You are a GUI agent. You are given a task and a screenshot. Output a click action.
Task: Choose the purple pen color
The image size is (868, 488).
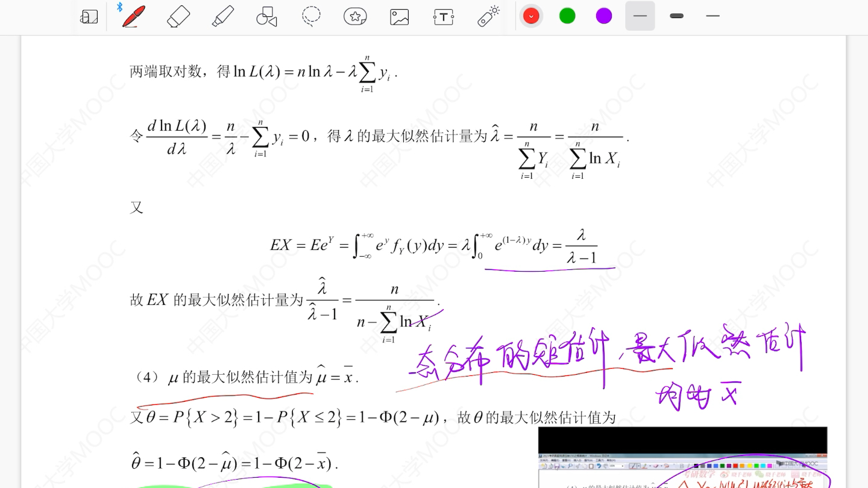(x=604, y=16)
